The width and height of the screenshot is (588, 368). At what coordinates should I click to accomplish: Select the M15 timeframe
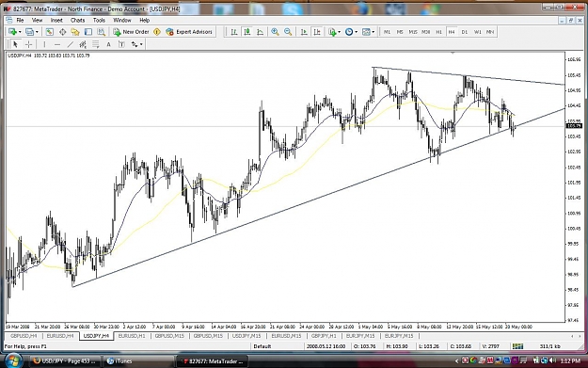pyautogui.click(x=413, y=32)
